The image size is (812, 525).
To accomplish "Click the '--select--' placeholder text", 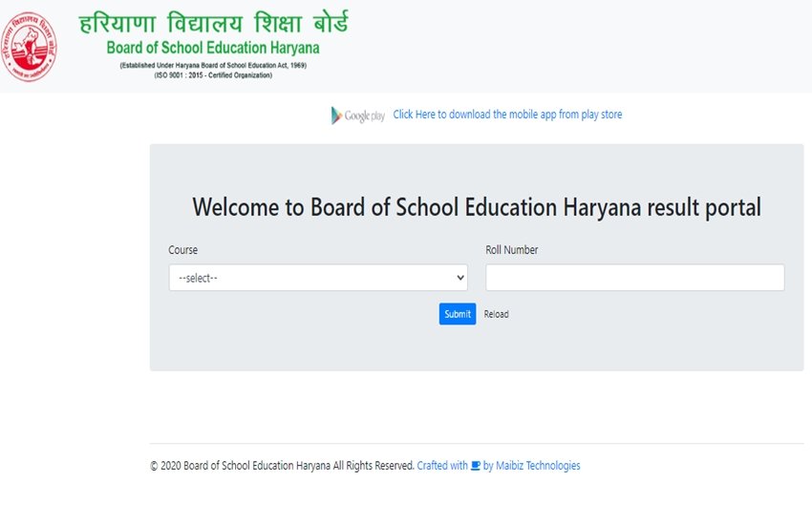I will pos(199,278).
